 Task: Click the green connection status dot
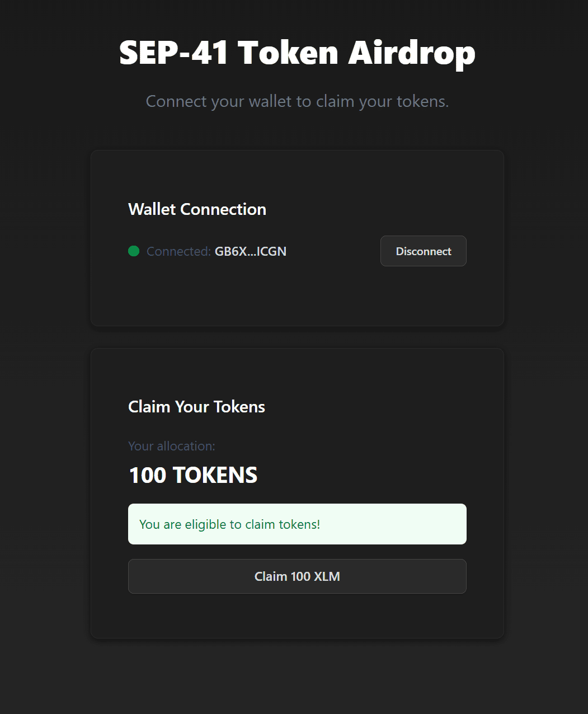[134, 251]
